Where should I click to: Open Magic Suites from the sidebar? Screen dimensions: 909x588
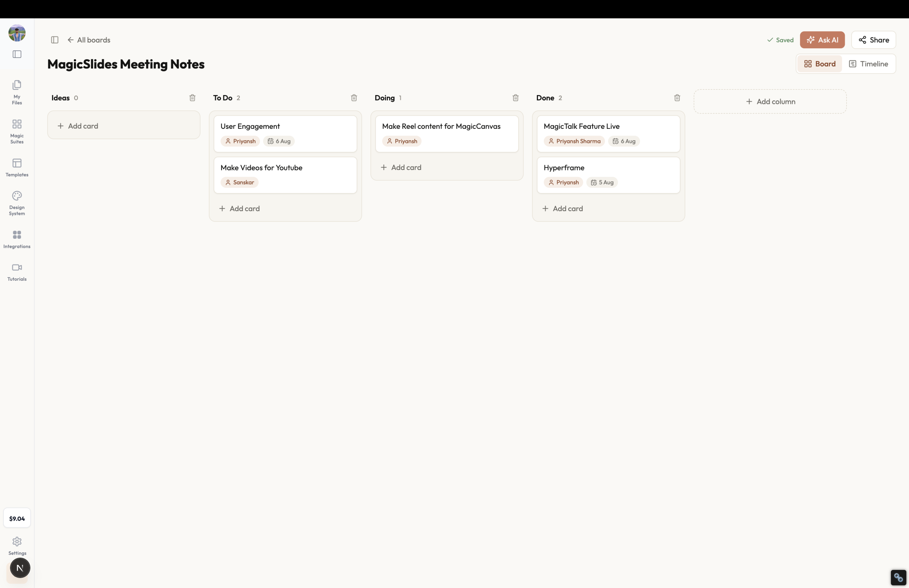tap(17, 131)
